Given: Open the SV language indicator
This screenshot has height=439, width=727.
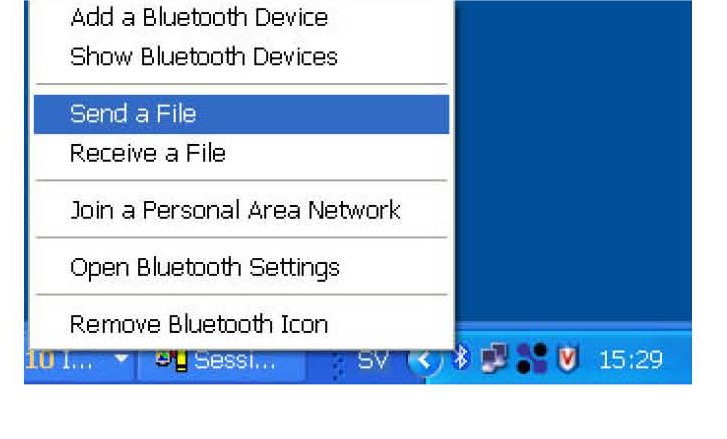Looking at the screenshot, I should pyautogui.click(x=373, y=360).
